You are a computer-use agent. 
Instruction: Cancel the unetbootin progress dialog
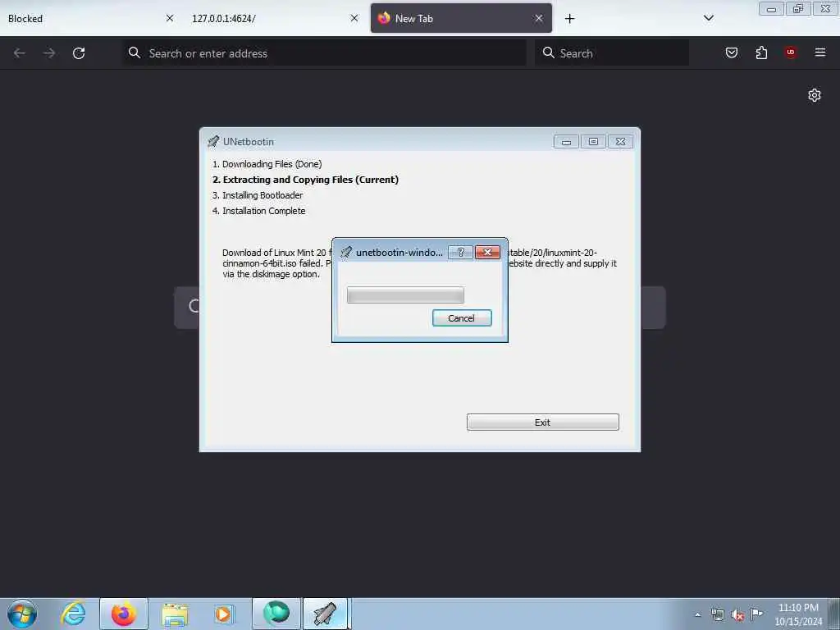(x=461, y=317)
